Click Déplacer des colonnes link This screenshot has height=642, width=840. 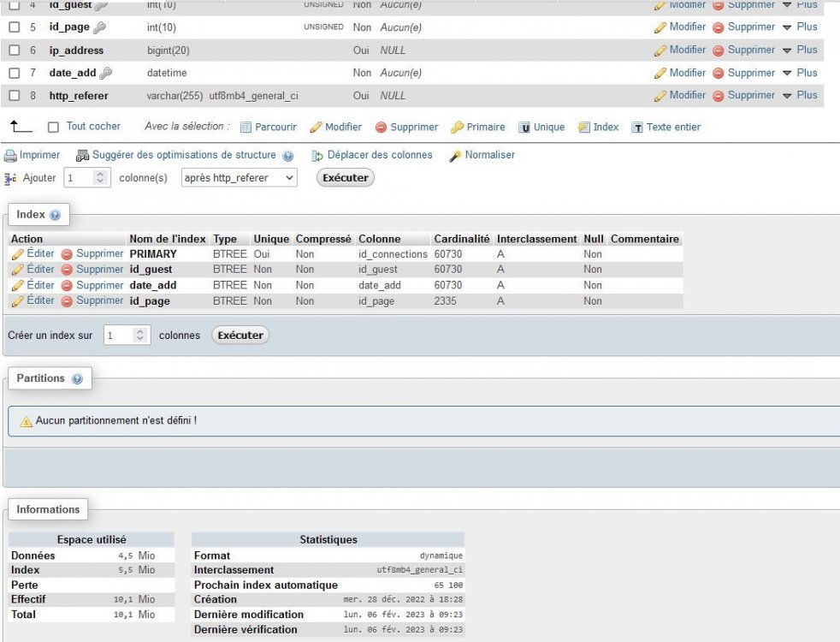[x=379, y=156]
